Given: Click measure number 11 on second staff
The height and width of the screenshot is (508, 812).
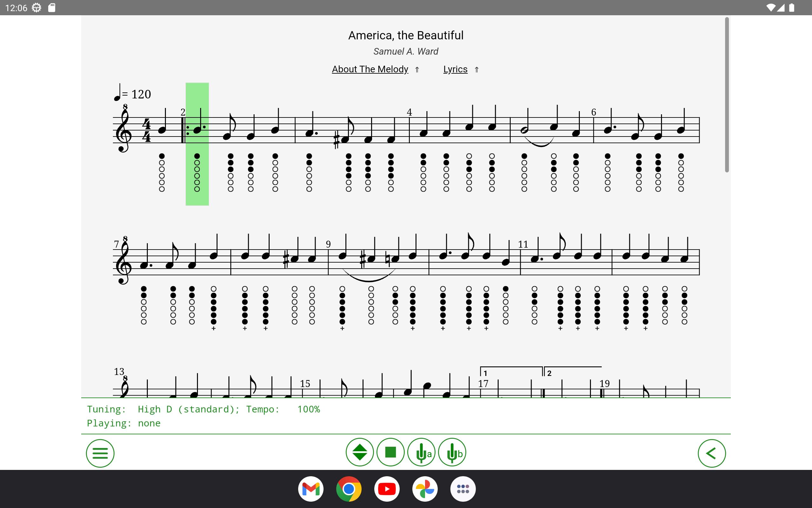Looking at the screenshot, I should click(x=523, y=244).
